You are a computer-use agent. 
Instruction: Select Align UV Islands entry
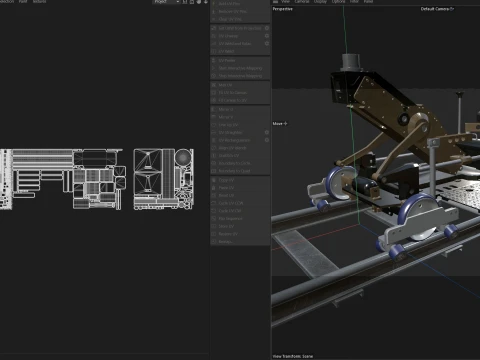240,148
